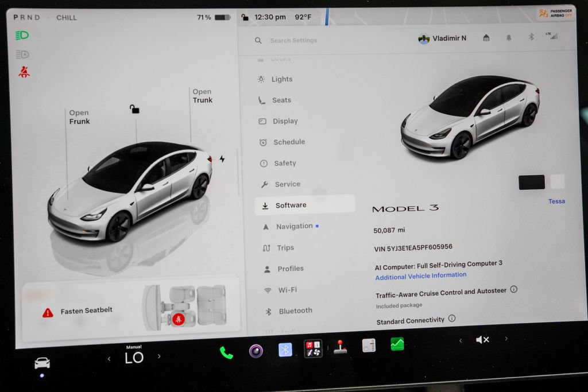588x392 pixels.
Task: Tap the battery level icon
Action: coord(222,17)
